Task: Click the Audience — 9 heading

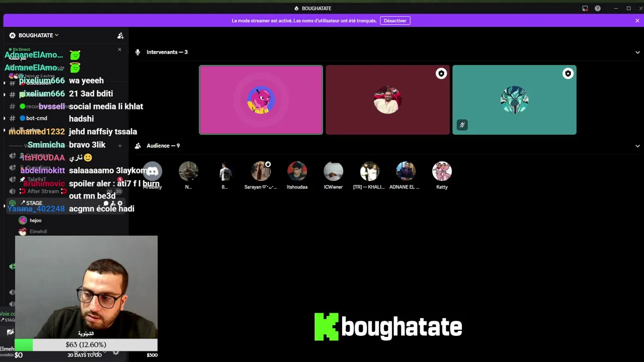Action: point(163,146)
